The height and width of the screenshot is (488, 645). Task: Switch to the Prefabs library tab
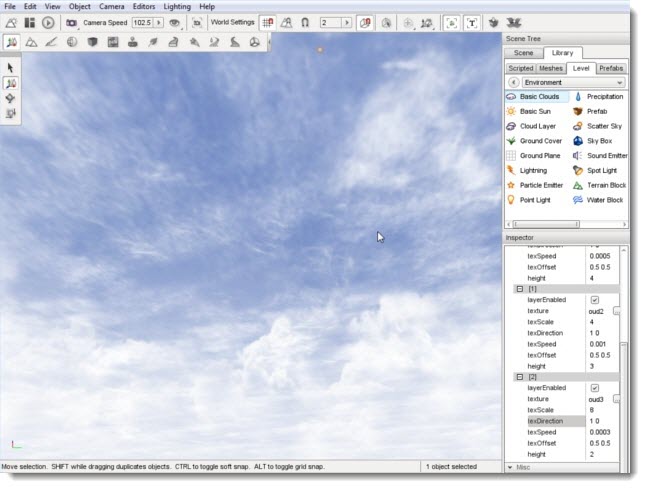(x=610, y=68)
